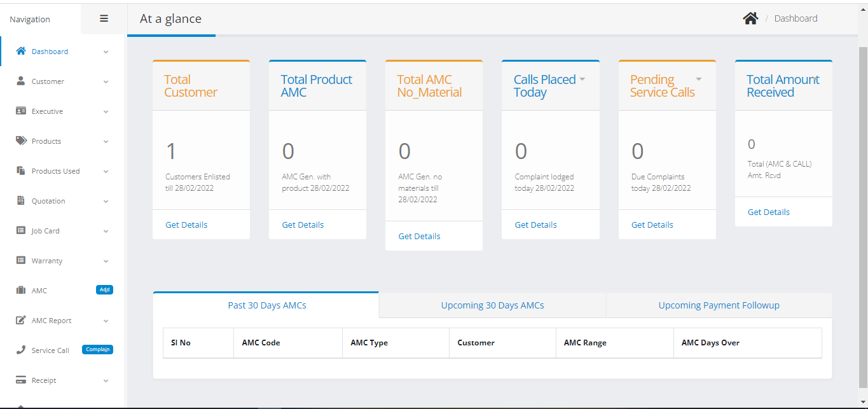
Task: Click the AMC briefcase icon
Action: (x=20, y=290)
